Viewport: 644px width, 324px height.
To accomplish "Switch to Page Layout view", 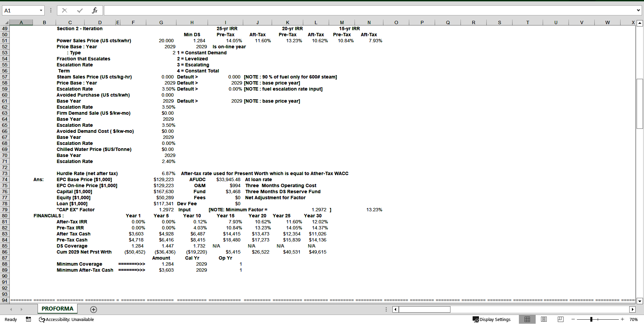I will coord(544,319).
